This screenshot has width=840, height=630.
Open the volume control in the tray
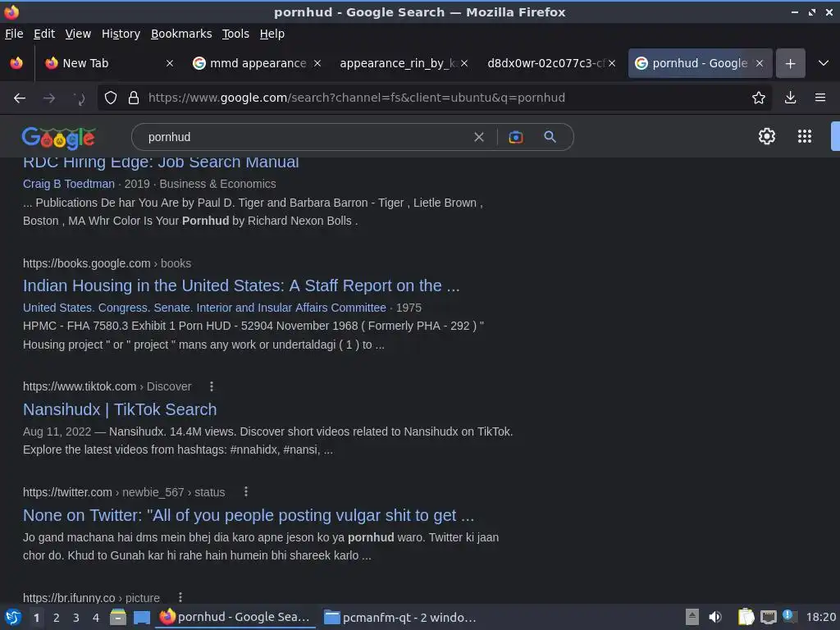pyautogui.click(x=715, y=617)
